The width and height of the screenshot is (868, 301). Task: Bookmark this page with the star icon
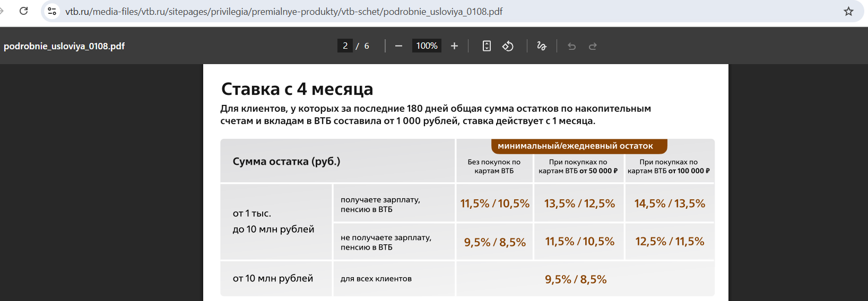click(x=848, y=11)
